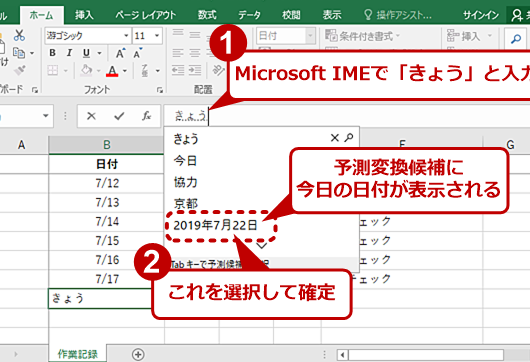Open the 数式 ribbon tab
The height and width of the screenshot is (362, 530).
coord(207,15)
